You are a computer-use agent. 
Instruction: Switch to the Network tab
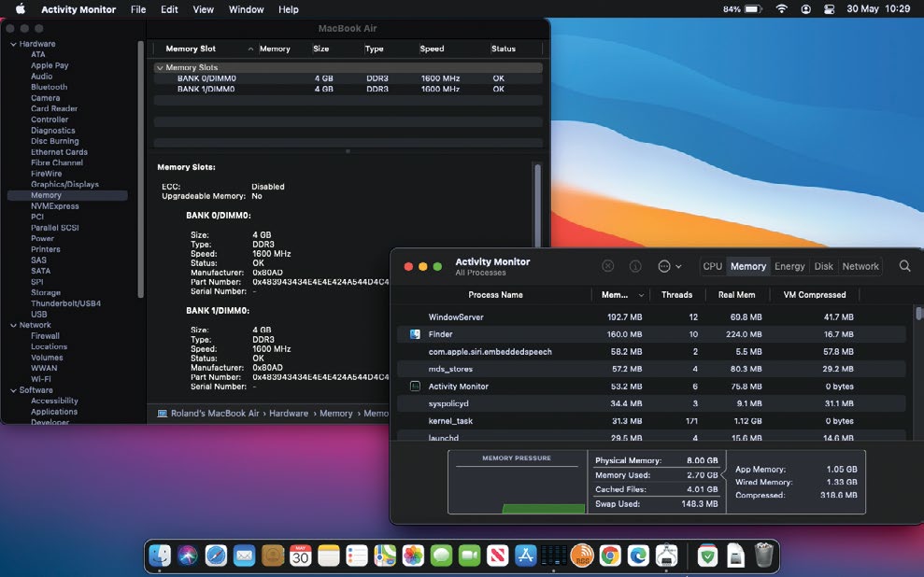coord(860,266)
